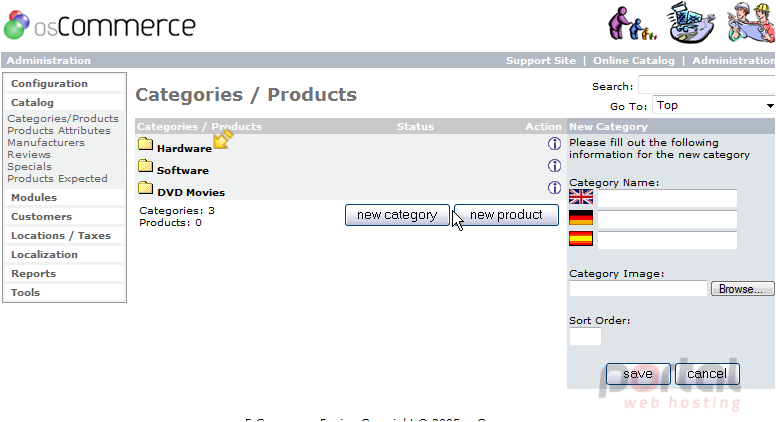The height and width of the screenshot is (422, 776).
Task: Open the Reviews link
Action: tap(29, 154)
